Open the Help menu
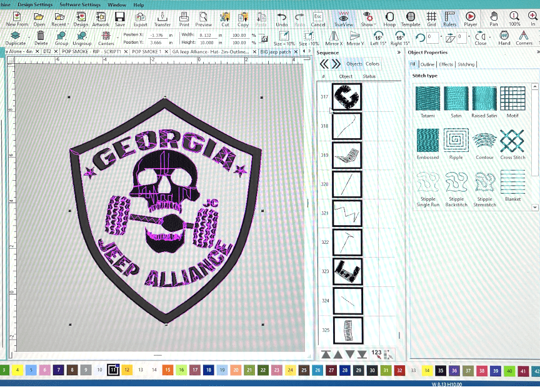Screen dimensions: 540x392 point(139,5)
